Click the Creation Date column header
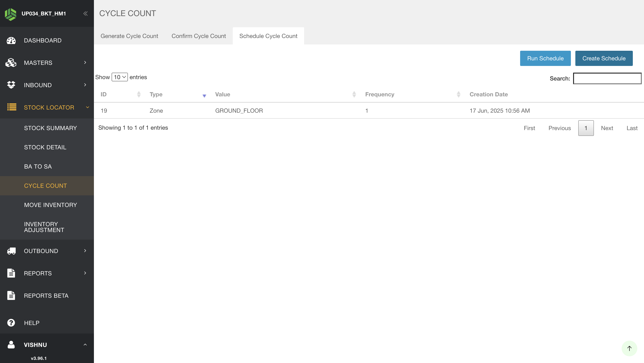 click(x=489, y=94)
